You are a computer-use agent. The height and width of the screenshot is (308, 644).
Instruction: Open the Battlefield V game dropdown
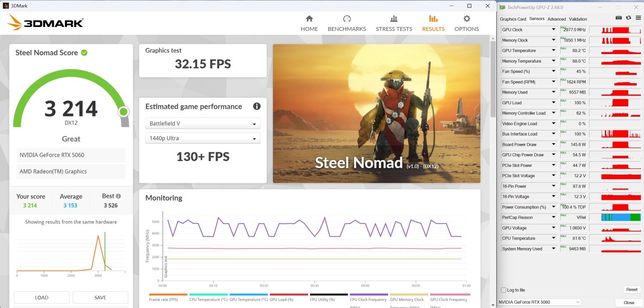[x=203, y=124]
